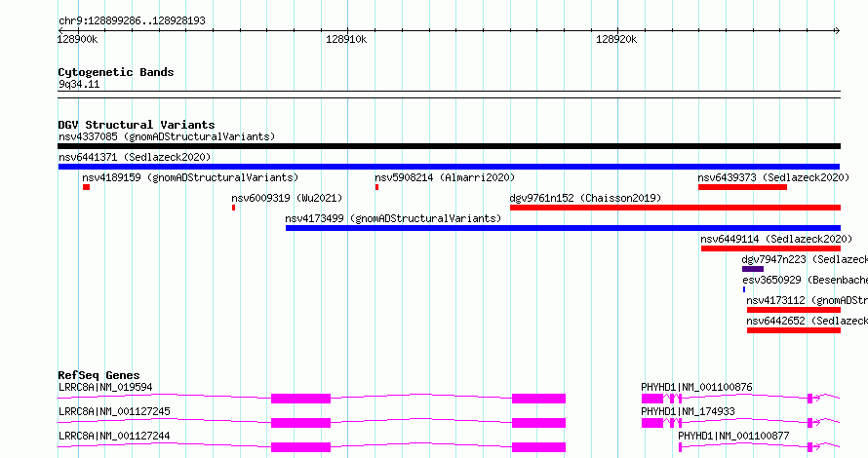Select the red nsv6449114 variant bar
The image size is (868, 458).
pyautogui.click(x=770, y=248)
